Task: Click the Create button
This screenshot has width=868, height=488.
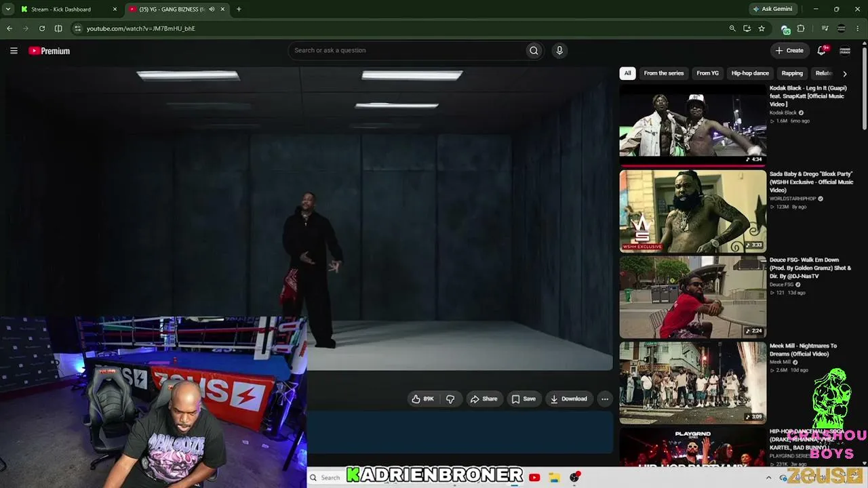Action: (789, 50)
